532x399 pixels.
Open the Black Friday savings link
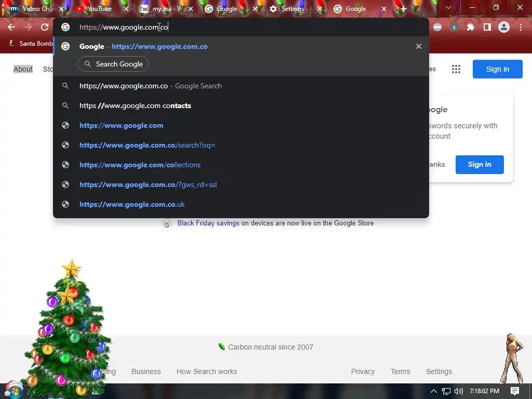coord(208,223)
